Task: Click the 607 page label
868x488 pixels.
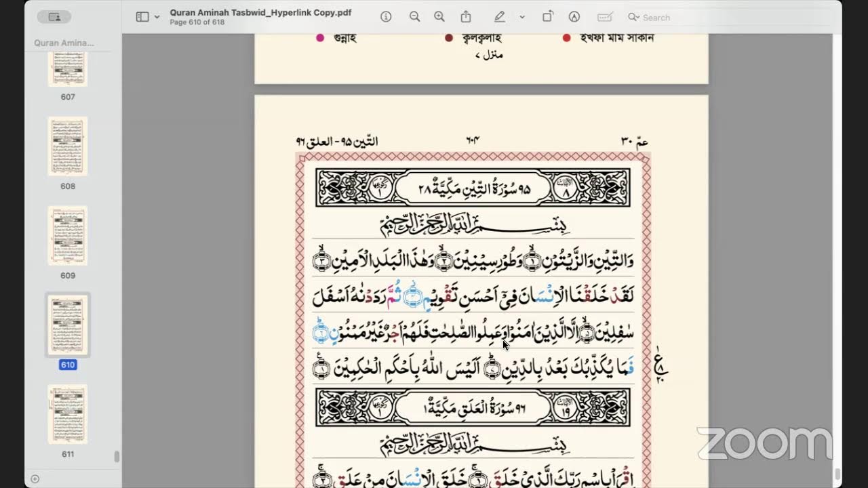Action: 67,97
